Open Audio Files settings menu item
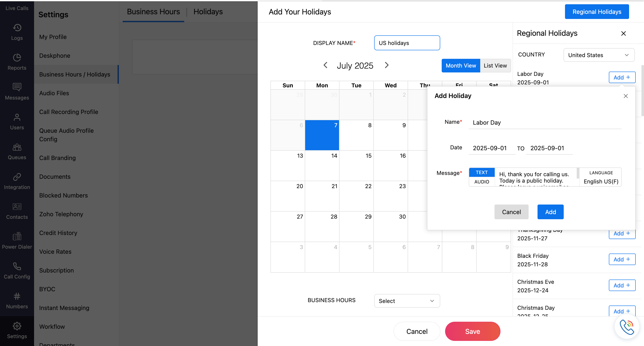The width and height of the screenshot is (644, 346). point(54,93)
